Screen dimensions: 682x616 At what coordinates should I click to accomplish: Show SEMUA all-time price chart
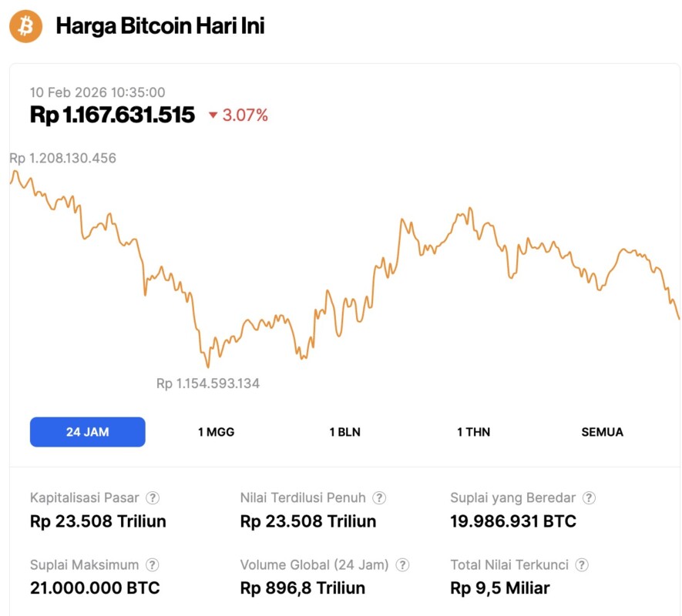[602, 432]
